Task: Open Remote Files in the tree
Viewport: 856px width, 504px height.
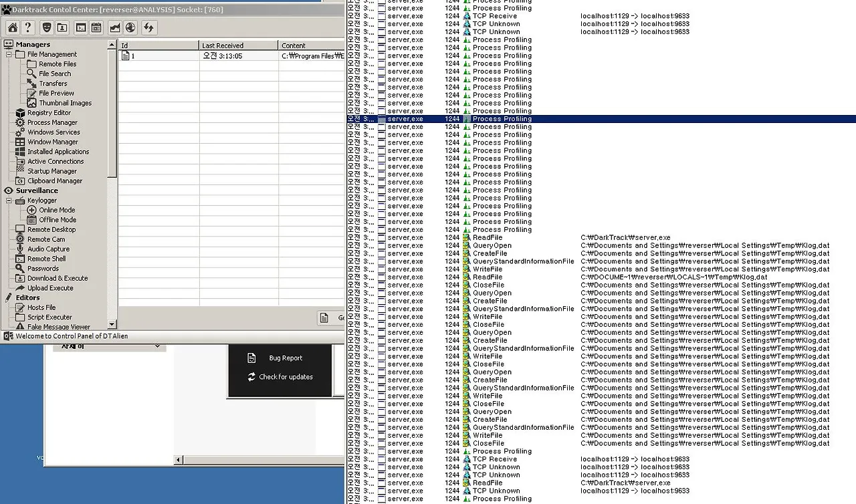Action: (58, 64)
